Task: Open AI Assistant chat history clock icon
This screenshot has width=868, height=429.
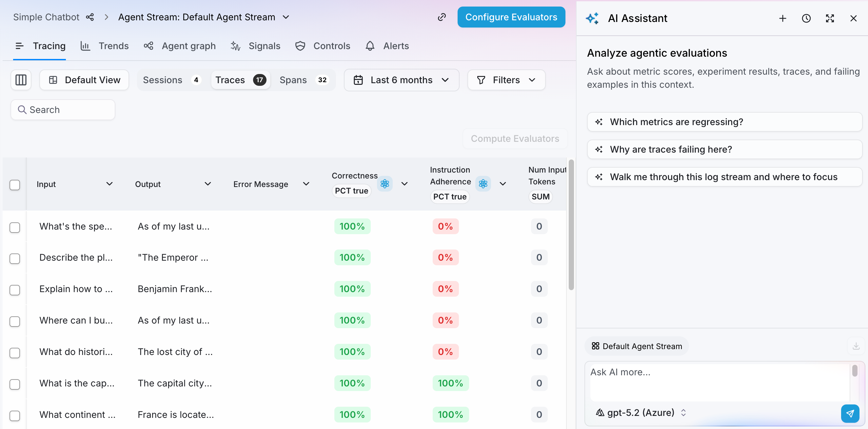Action: pos(806,18)
